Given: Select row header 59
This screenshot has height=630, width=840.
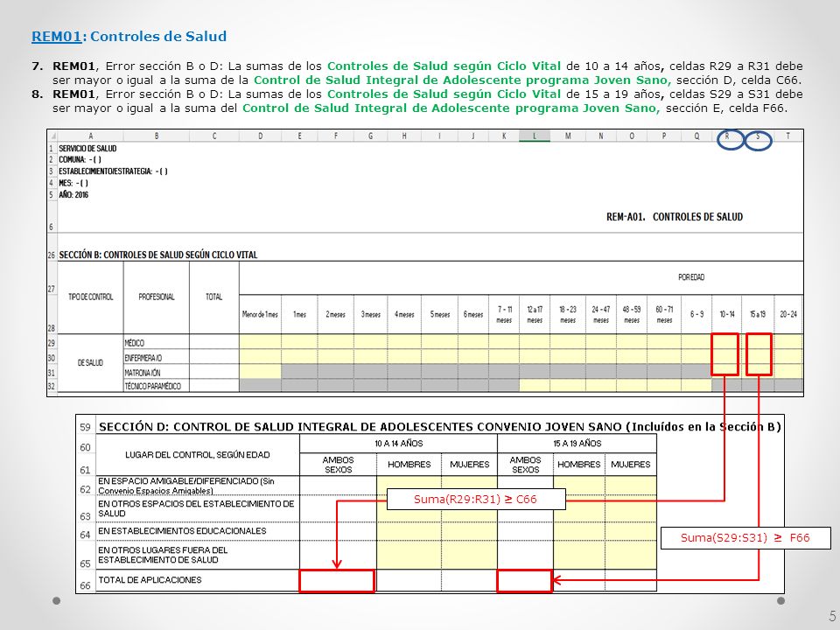Looking at the screenshot, I should (x=85, y=427).
